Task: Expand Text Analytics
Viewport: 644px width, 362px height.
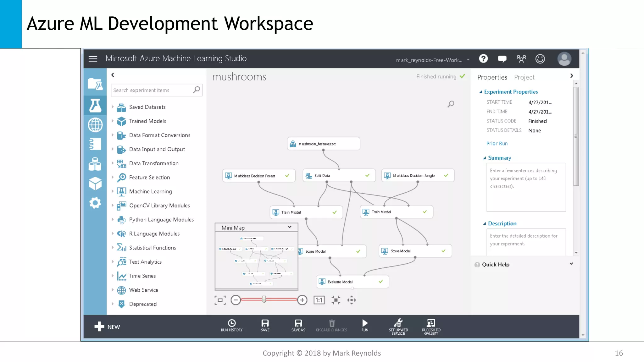Action: pos(113,262)
